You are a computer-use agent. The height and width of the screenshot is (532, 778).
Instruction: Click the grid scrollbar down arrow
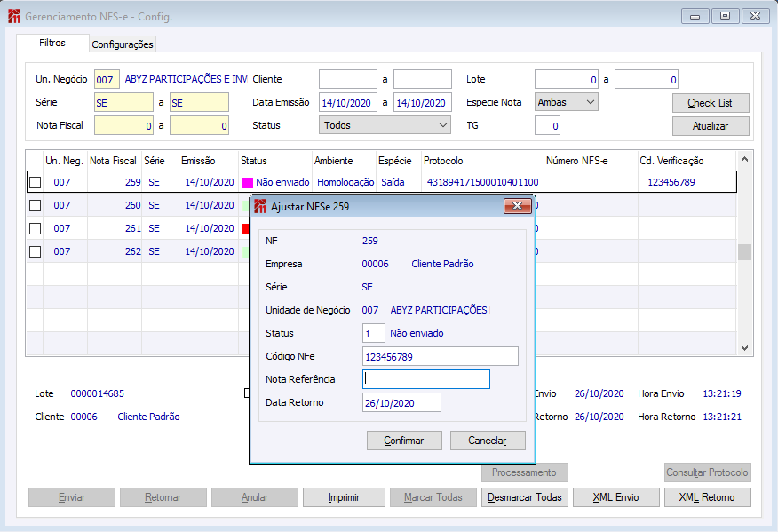[x=744, y=348]
